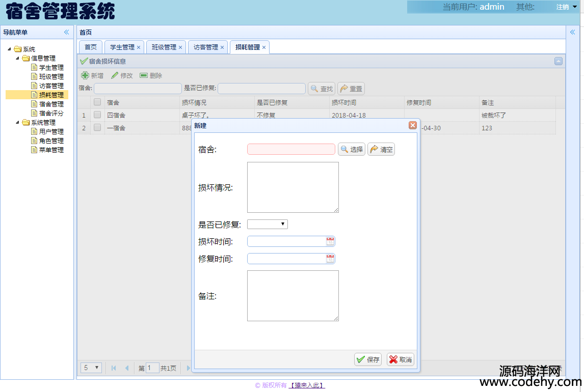
Task: Collapse the right side panel
Action: click(x=572, y=32)
